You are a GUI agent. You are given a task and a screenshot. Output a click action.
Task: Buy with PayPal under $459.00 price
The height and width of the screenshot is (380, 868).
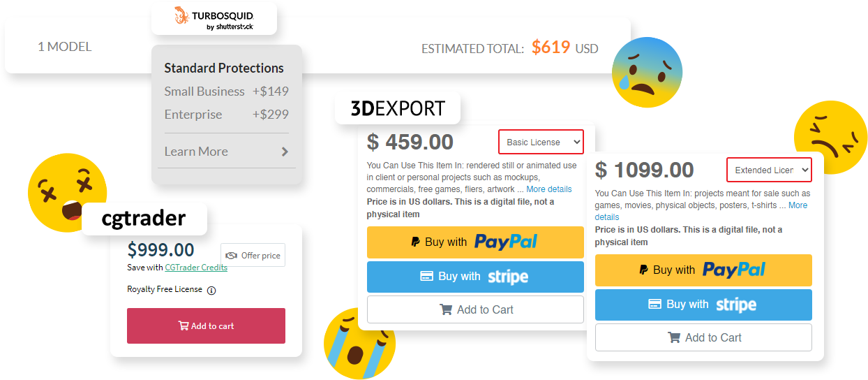pyautogui.click(x=475, y=242)
